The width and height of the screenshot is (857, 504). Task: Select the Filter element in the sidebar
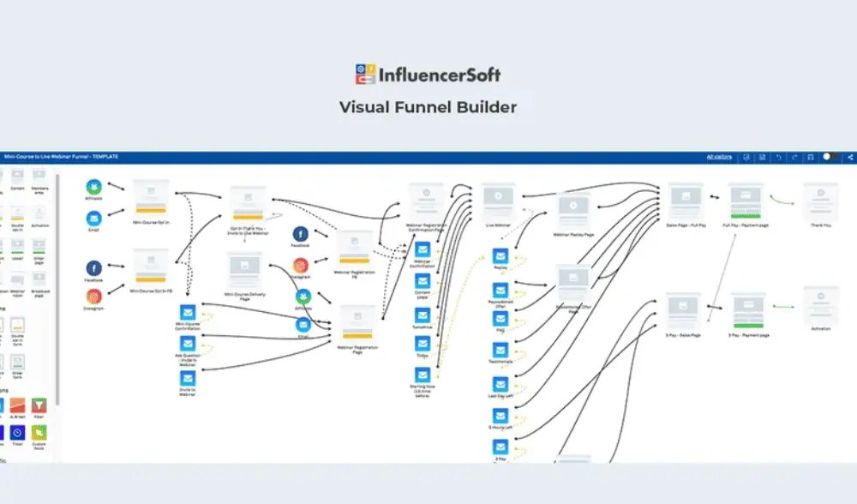(39, 405)
